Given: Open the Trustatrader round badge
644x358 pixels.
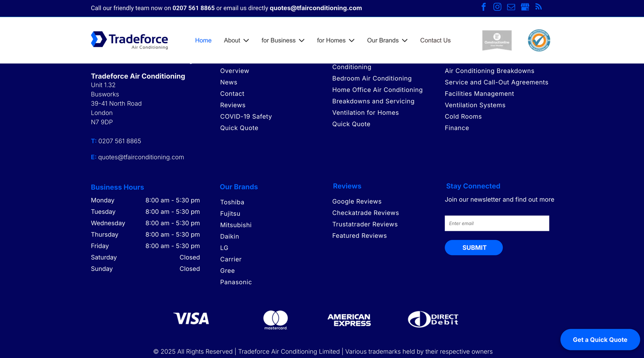Looking at the screenshot, I should [539, 40].
